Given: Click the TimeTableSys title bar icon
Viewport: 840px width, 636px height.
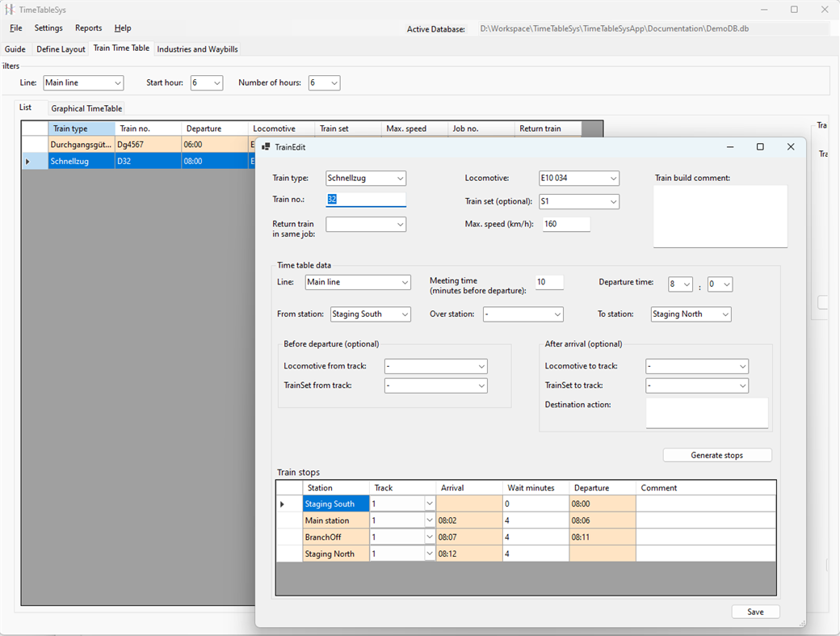Looking at the screenshot, I should point(8,9).
